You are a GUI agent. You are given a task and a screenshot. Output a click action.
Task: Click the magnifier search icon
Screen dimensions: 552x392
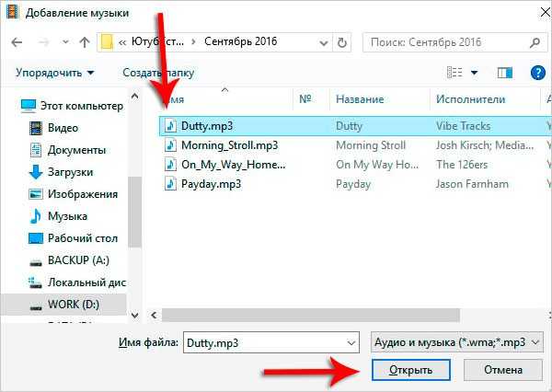[x=535, y=42]
